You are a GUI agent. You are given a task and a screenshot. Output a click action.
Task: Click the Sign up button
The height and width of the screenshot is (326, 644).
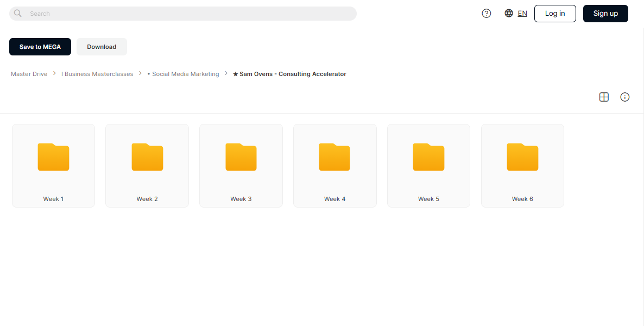click(605, 14)
